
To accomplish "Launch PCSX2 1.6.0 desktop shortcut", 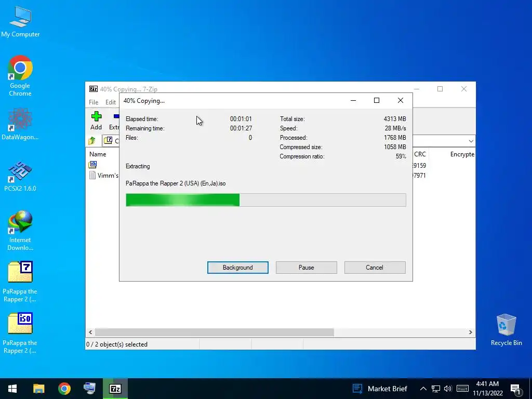I will 20,176.
